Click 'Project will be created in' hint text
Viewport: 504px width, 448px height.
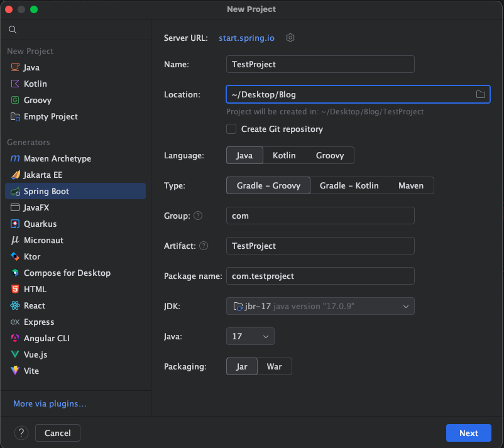coord(325,111)
